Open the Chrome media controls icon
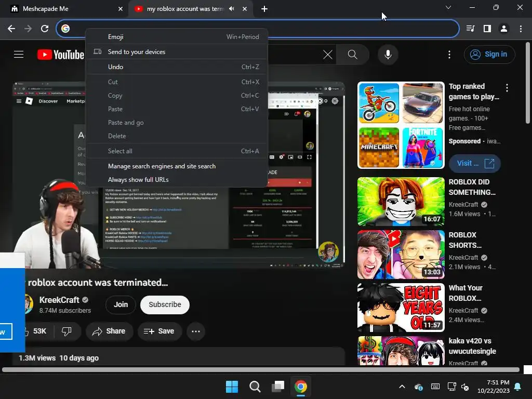532x399 pixels. [x=470, y=29]
